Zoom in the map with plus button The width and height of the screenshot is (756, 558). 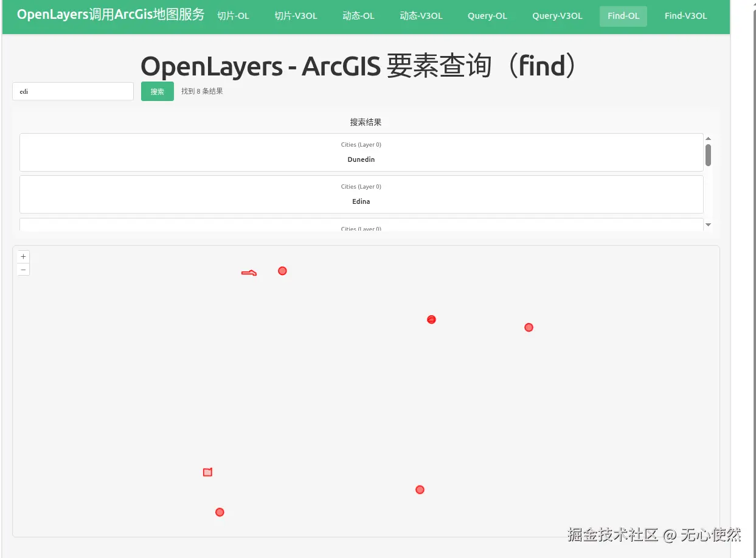point(23,257)
